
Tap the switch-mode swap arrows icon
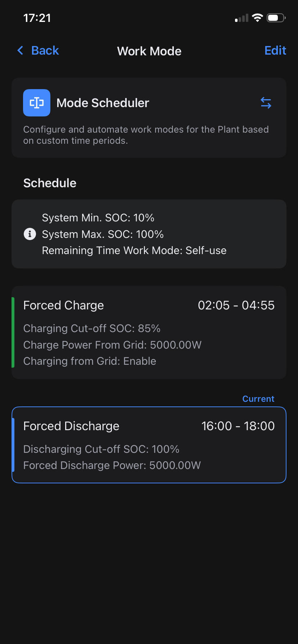tap(266, 103)
